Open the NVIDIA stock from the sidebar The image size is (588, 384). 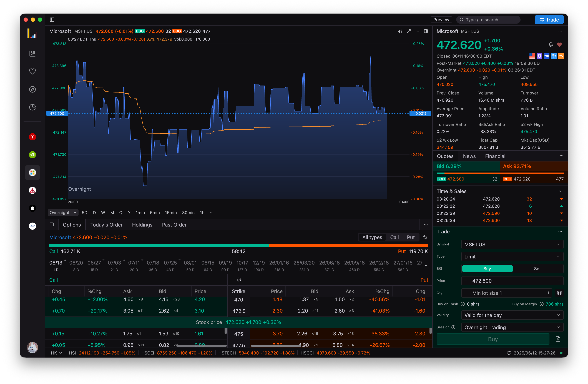click(x=32, y=154)
